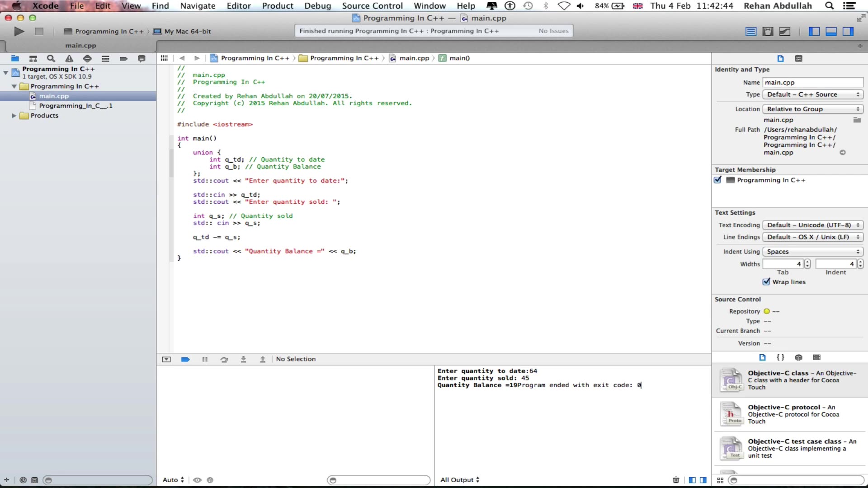Show the variables view pane toggle

click(x=692, y=480)
